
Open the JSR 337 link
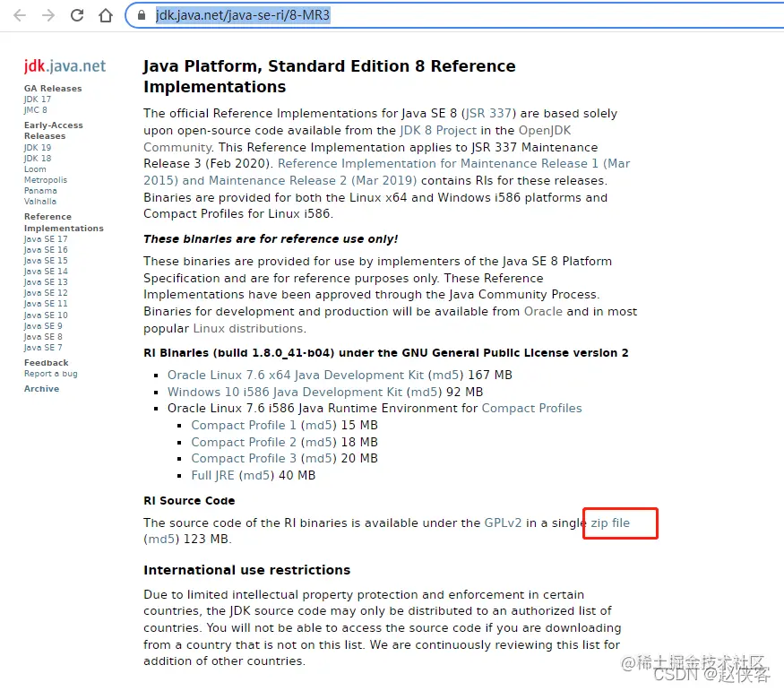click(x=488, y=114)
